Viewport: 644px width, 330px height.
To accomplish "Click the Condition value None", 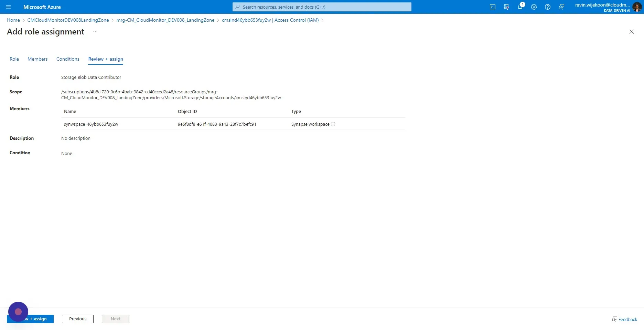I will click(x=67, y=153).
